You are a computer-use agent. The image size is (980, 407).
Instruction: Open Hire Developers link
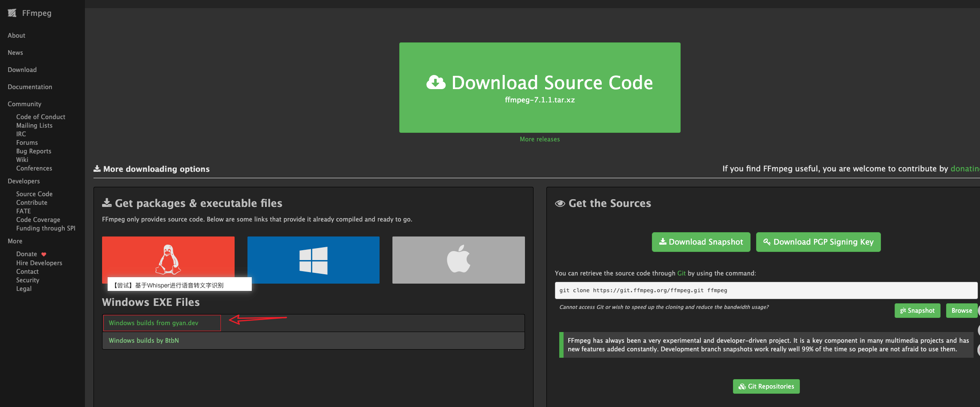click(39, 263)
